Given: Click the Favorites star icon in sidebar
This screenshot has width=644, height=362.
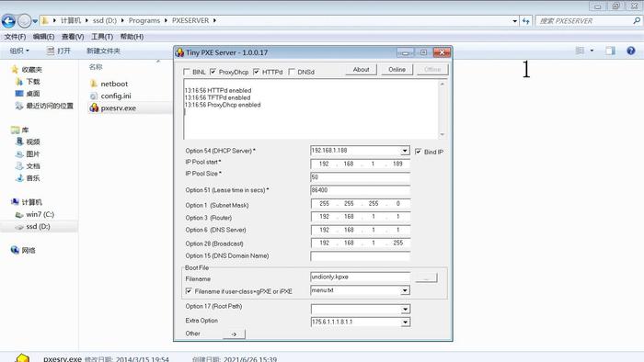Looking at the screenshot, I should (x=16, y=69).
